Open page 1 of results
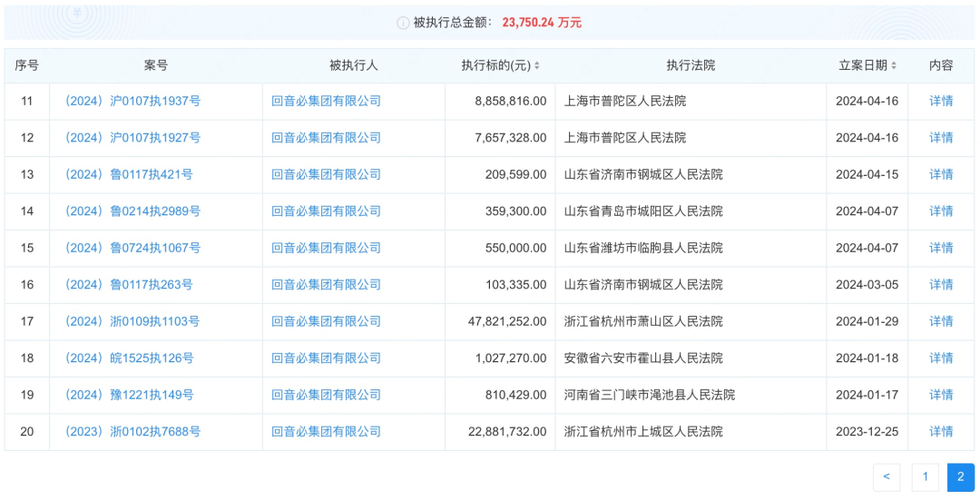This screenshot has height=500, width=980. pyautogui.click(x=925, y=477)
